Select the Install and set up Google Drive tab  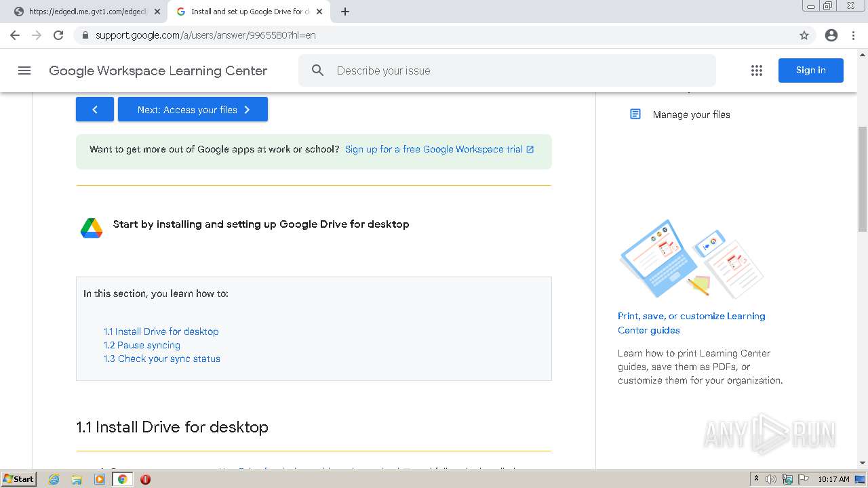[248, 12]
